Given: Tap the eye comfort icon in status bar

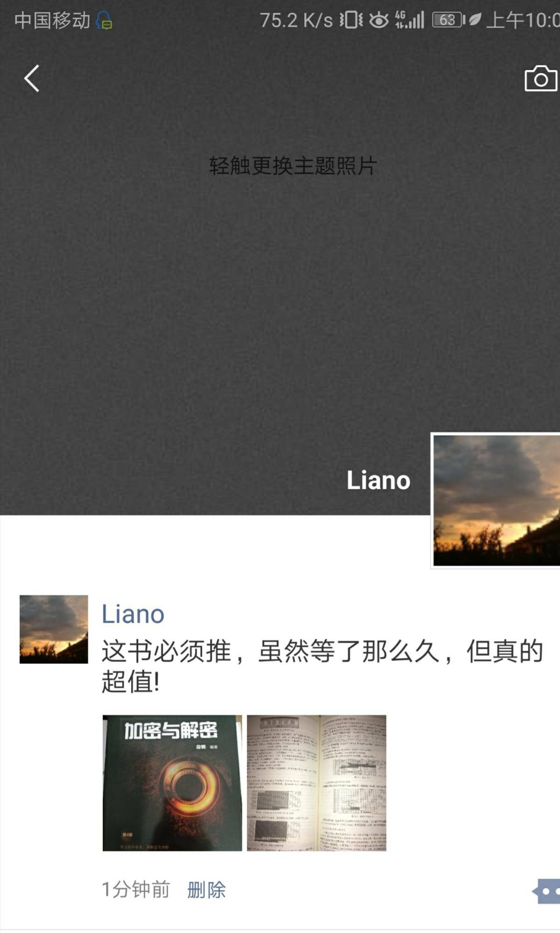Looking at the screenshot, I should coord(378,20).
